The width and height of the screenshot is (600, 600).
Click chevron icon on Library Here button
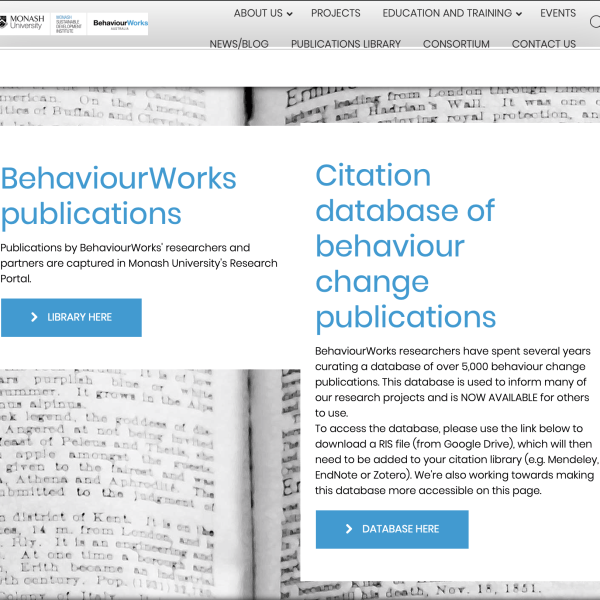tap(34, 317)
